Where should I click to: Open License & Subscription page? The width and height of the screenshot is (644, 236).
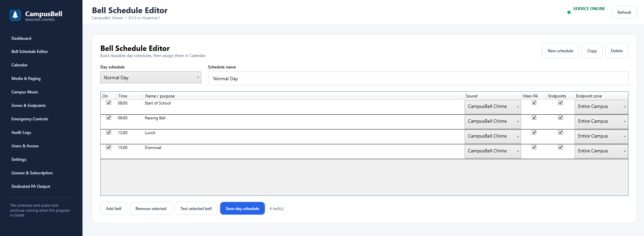(32, 173)
